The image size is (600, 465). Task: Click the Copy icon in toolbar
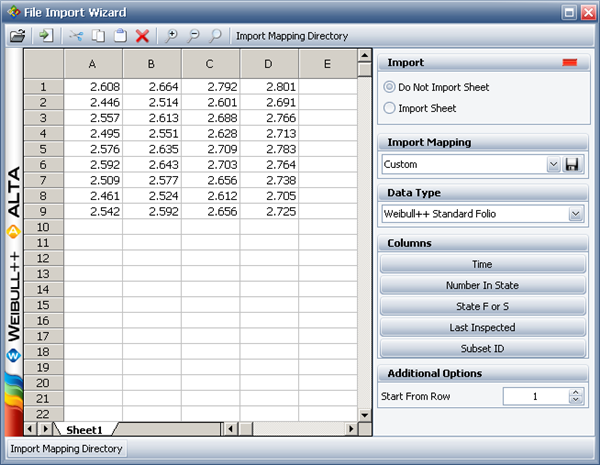tap(99, 36)
